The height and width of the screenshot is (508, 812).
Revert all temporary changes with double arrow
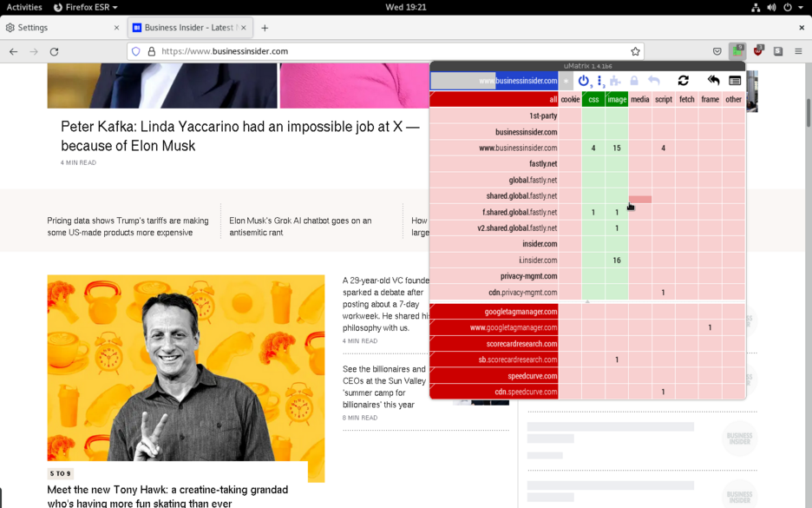714,81
